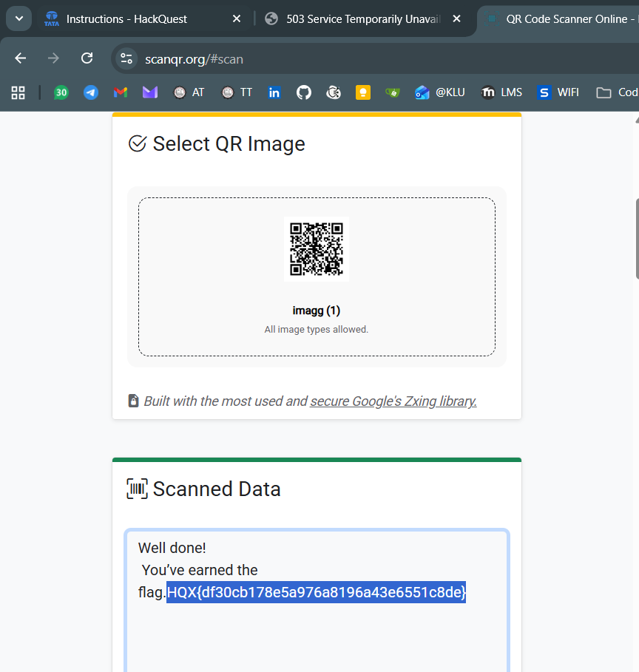Open the LinkedIn bookmark

coord(274,92)
